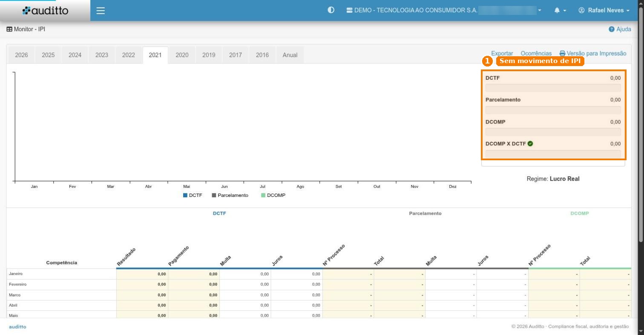
Task: Toggle the Parcelamento series in chart legend
Action: click(x=230, y=195)
